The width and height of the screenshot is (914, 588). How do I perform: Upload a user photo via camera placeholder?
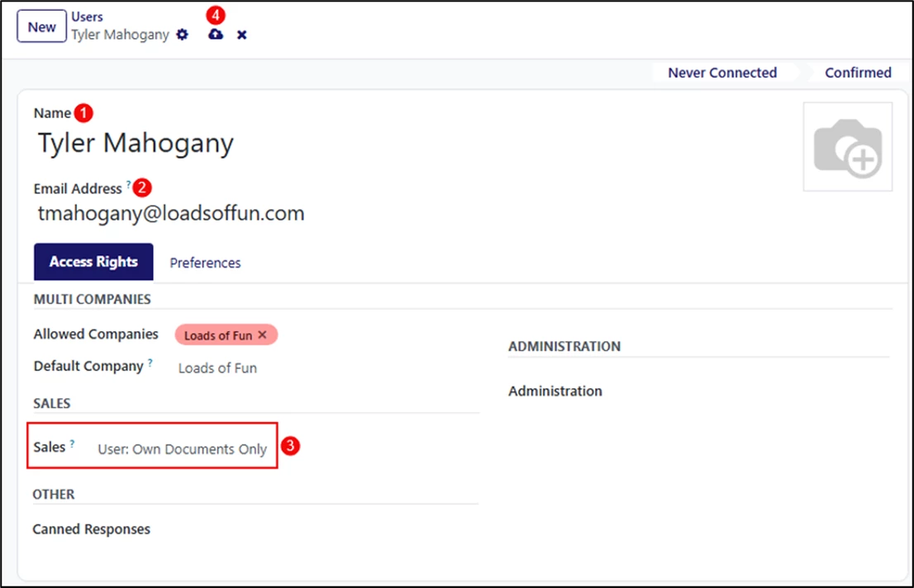pos(848,147)
